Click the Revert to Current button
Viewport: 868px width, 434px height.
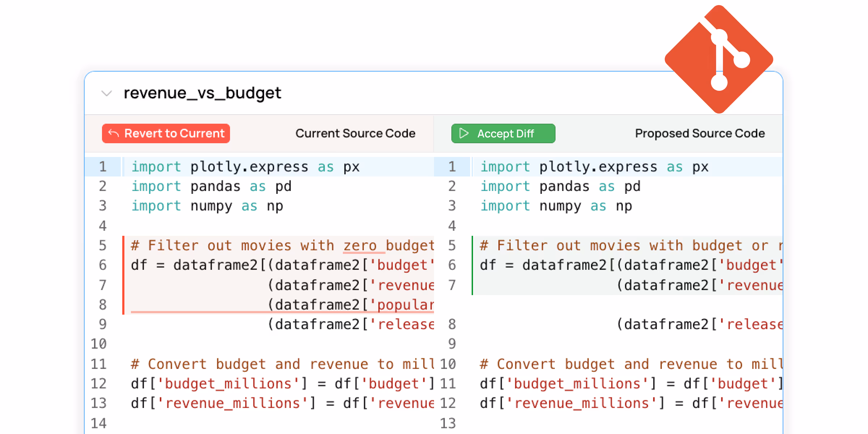[166, 133]
